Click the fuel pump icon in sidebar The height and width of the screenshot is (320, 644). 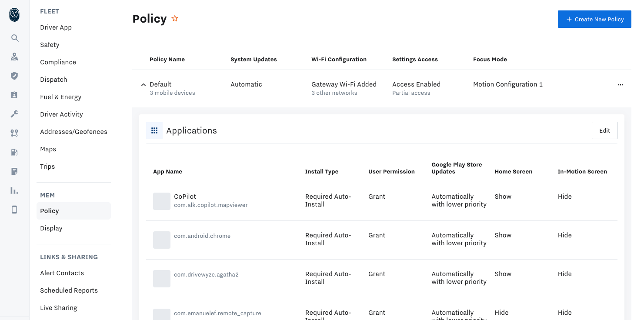tap(14, 152)
